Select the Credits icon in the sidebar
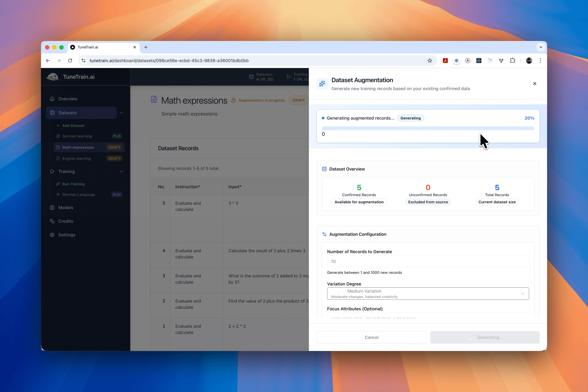Image resolution: width=588 pixels, height=392 pixels. tap(52, 221)
